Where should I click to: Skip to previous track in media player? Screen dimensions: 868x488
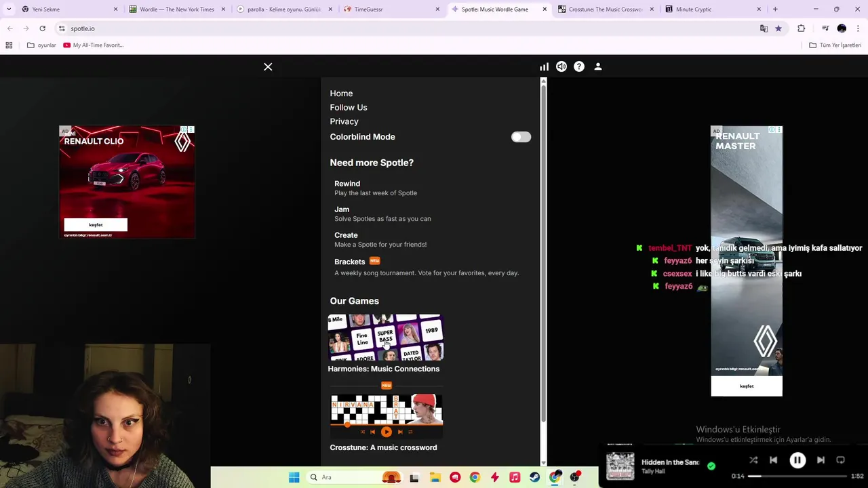coord(774,460)
